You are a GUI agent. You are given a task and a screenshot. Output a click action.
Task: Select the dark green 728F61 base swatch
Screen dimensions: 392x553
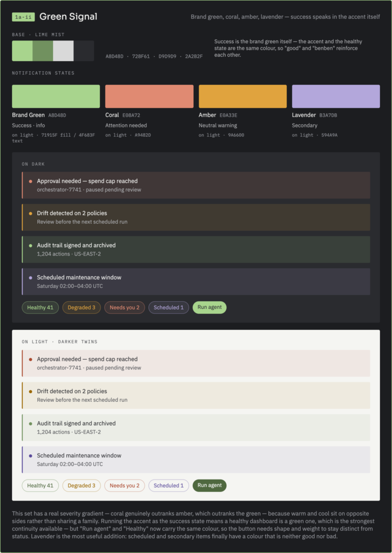43,51
